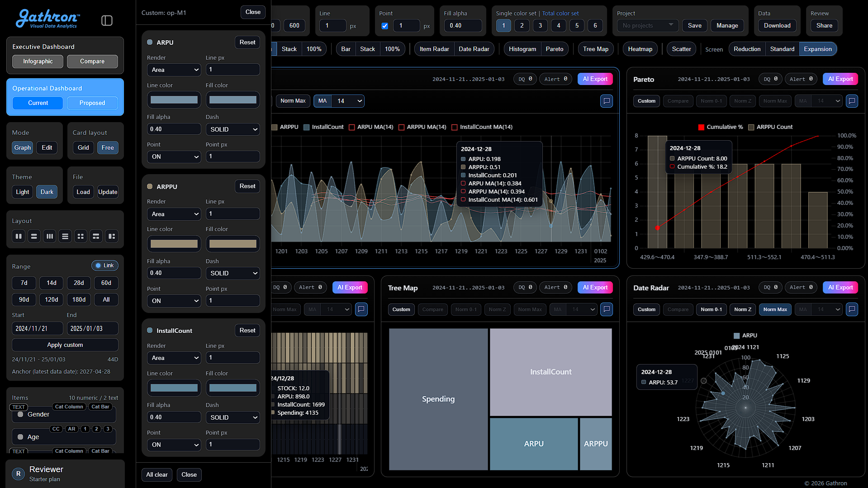Open the ARPU Render dropdown
Image resolution: width=868 pixels, height=488 pixels.
(x=174, y=70)
